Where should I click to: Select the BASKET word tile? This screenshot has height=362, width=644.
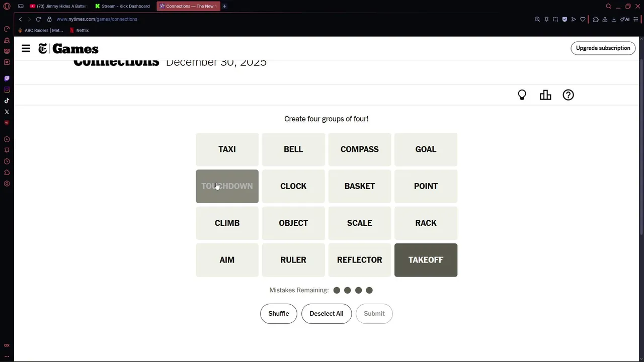359,186
